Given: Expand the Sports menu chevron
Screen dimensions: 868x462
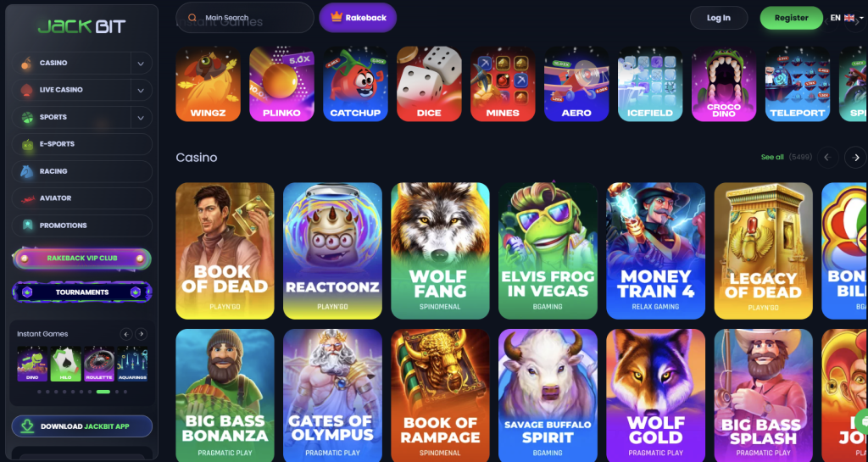Looking at the screenshot, I should pos(141,117).
